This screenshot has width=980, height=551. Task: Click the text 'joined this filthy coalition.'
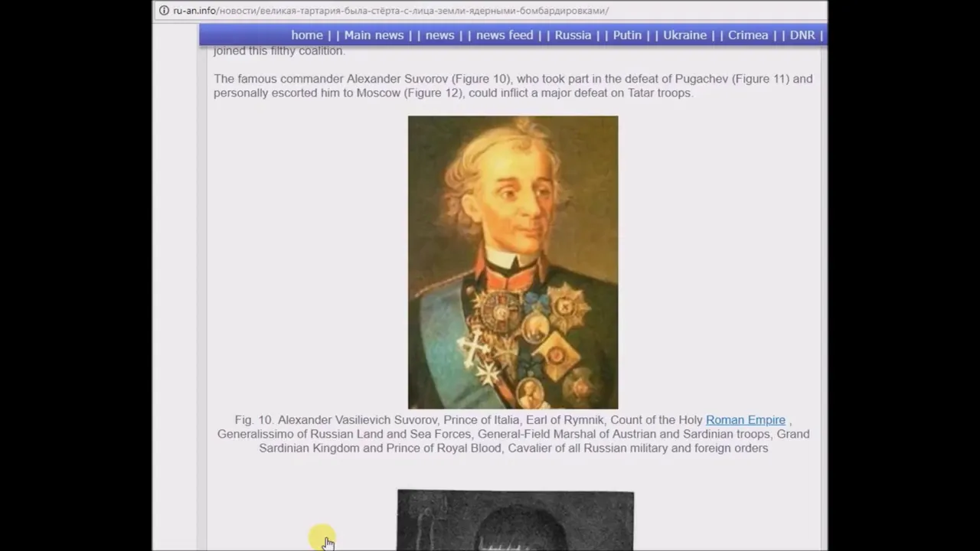279,51
